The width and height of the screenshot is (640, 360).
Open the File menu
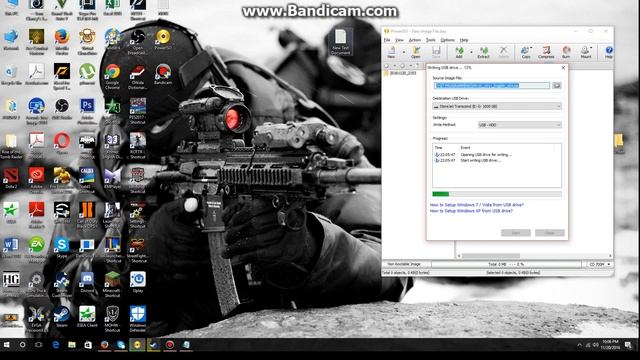(x=387, y=40)
